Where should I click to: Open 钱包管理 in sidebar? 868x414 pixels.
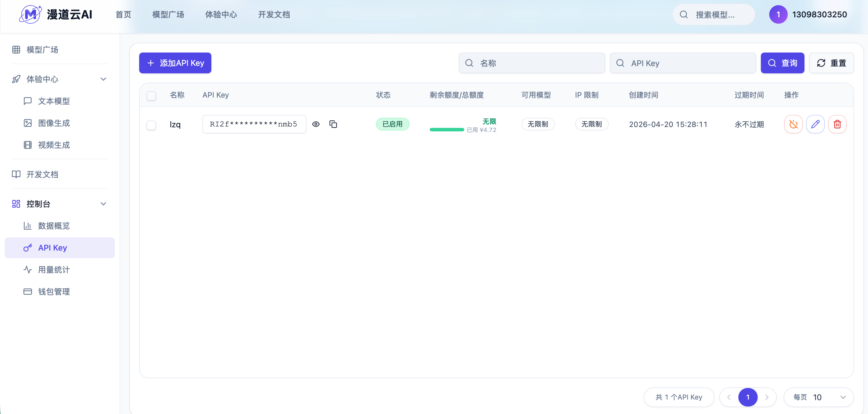pyautogui.click(x=54, y=291)
